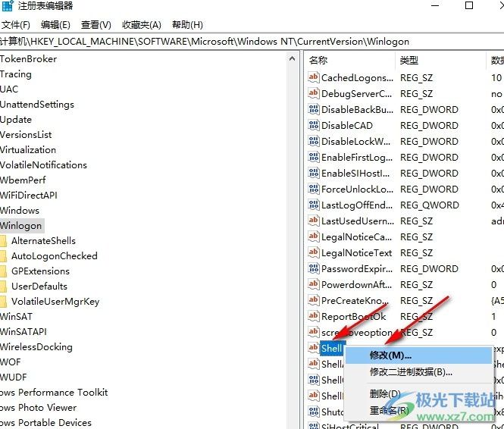Select the Shell value name
The height and width of the screenshot is (429, 504).
332,348
